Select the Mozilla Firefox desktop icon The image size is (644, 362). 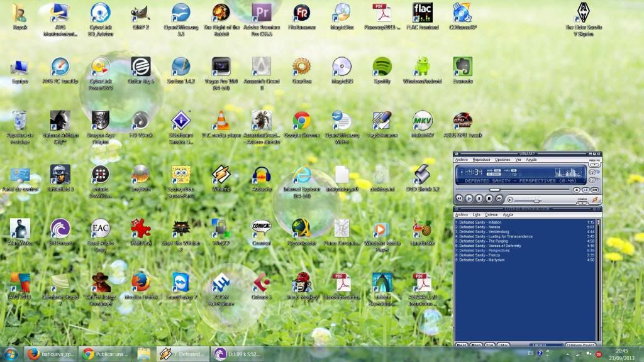tap(140, 286)
